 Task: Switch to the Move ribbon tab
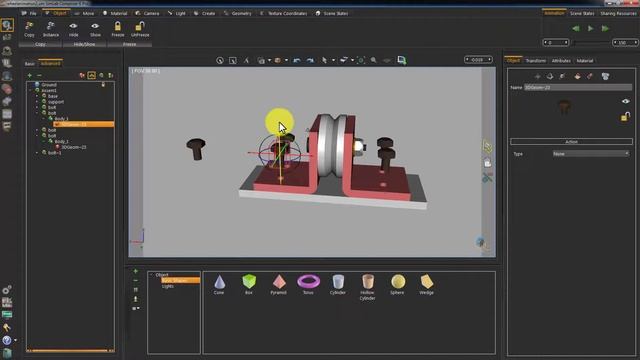coord(84,13)
